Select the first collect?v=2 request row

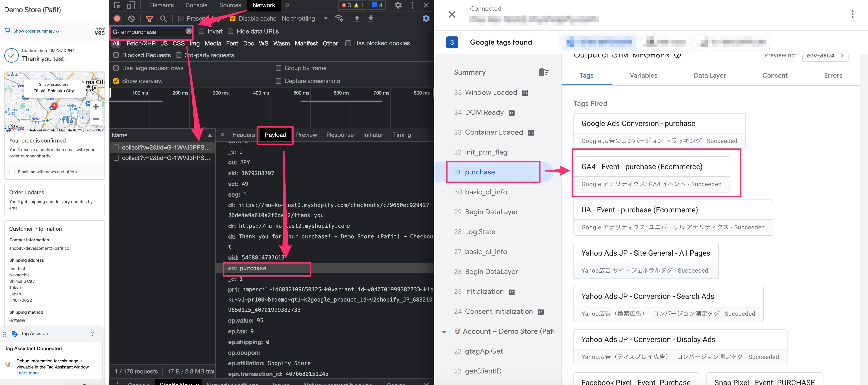point(162,147)
